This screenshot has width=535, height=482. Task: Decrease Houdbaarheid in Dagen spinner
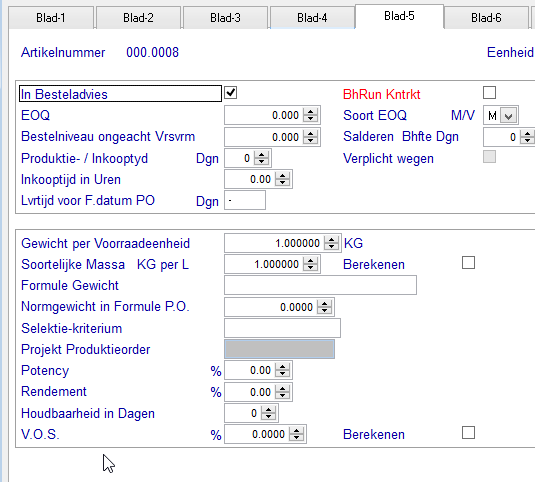tap(268, 417)
